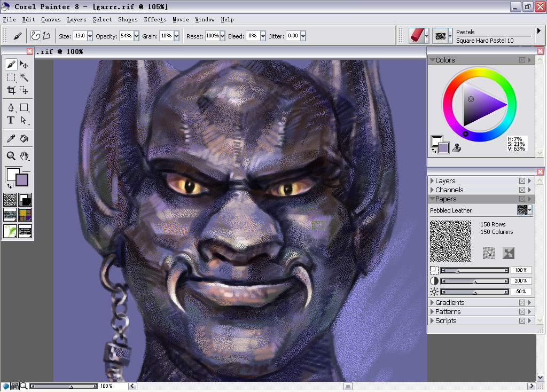Toggle the Channels palette close box
Image resolution: width=547 pixels, height=392 pixels.
coord(522,190)
